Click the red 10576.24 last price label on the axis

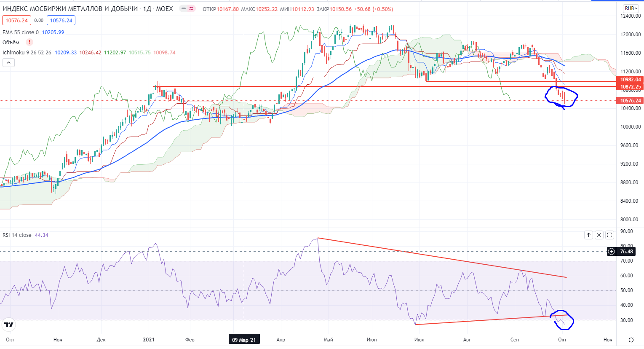coord(630,101)
